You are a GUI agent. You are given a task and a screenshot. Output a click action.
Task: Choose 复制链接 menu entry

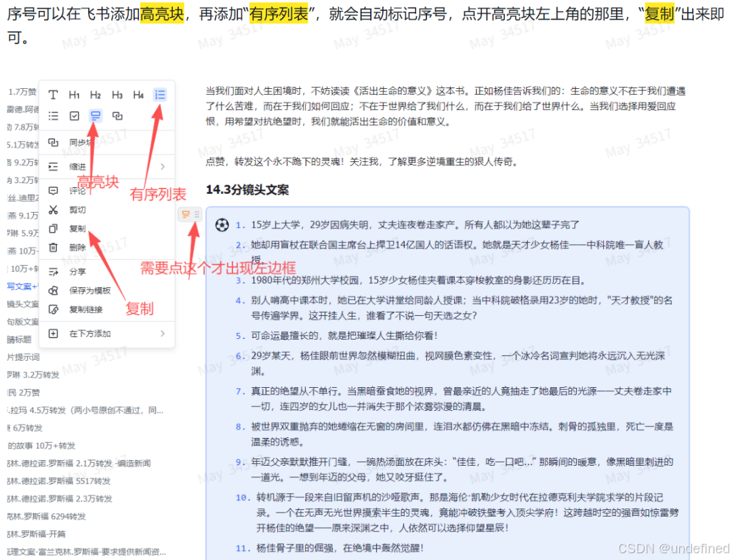[x=107, y=309]
